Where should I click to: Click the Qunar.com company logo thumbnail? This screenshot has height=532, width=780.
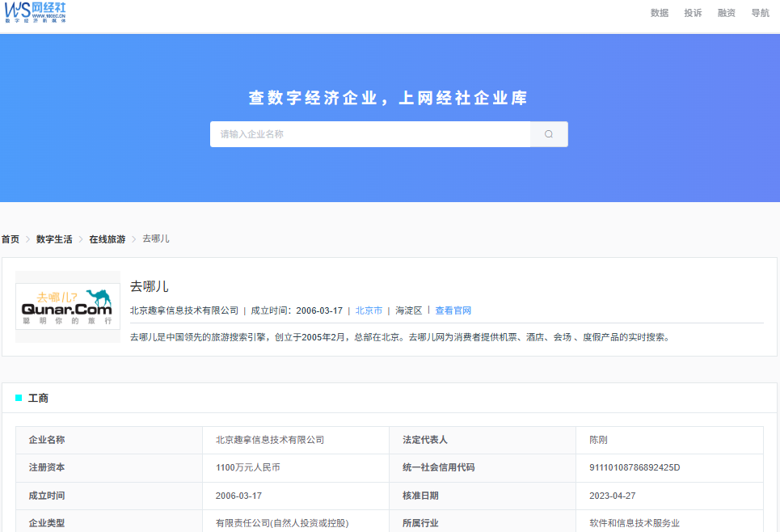(x=68, y=306)
